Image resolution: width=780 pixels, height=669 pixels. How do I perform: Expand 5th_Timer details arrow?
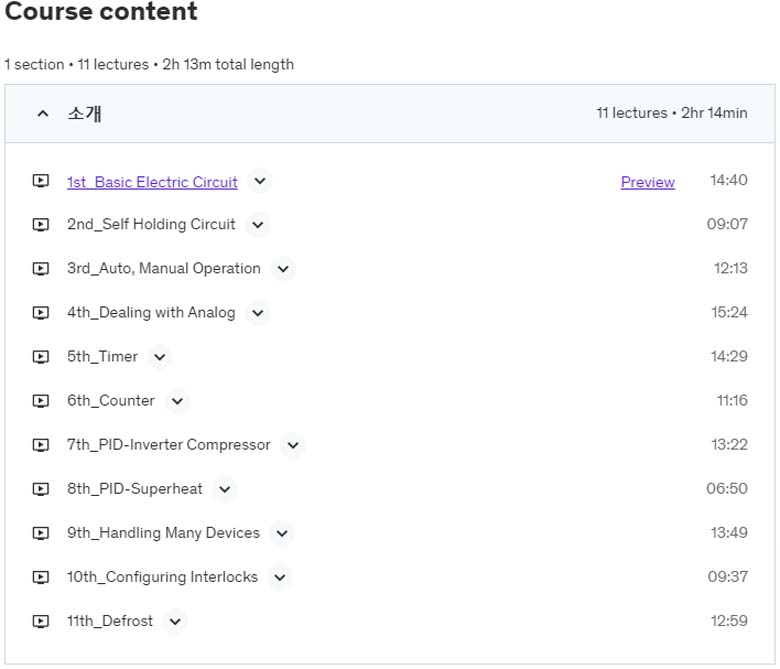click(159, 357)
